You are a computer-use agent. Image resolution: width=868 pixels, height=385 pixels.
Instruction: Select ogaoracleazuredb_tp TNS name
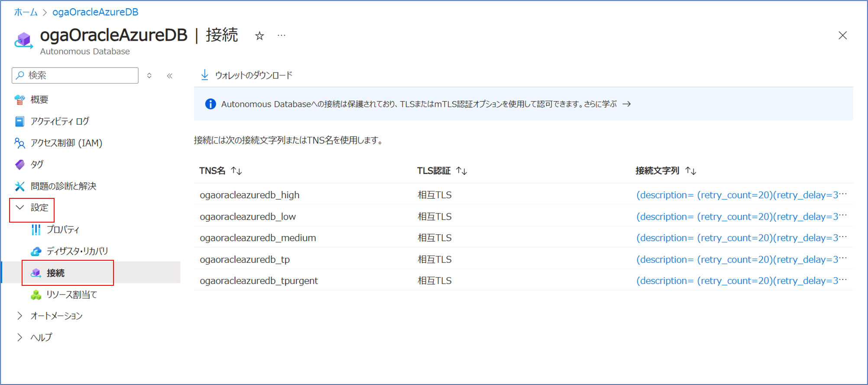245,259
